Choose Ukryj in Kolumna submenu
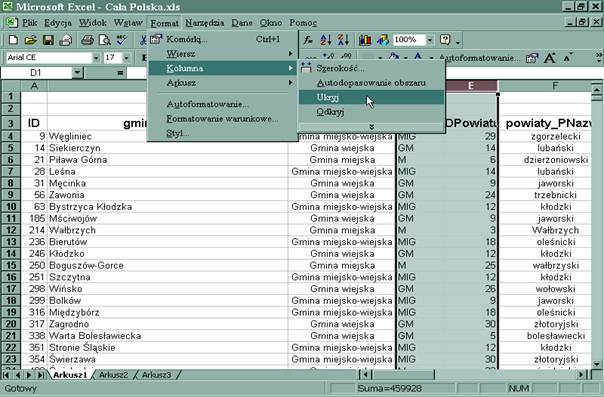Screen dimensions: 604x397 pyautogui.click(x=371, y=97)
